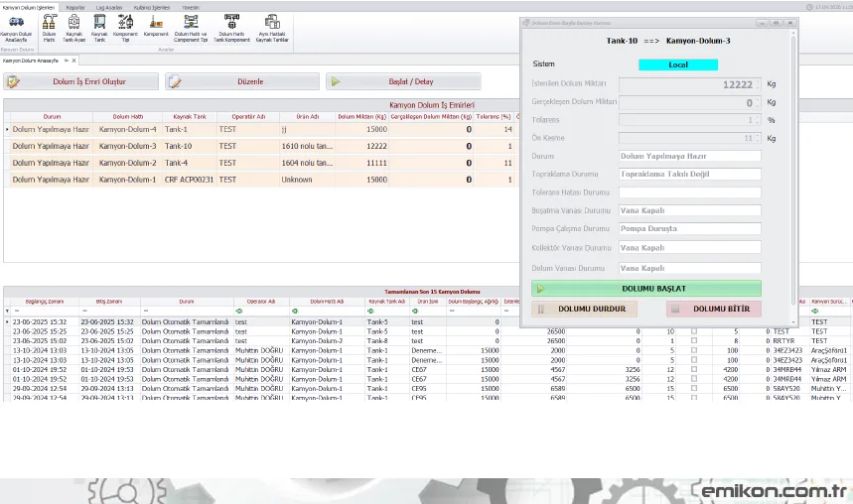Open the Dolum Hattı settings icon
Viewport: 853px width, 504px height.
(49, 28)
